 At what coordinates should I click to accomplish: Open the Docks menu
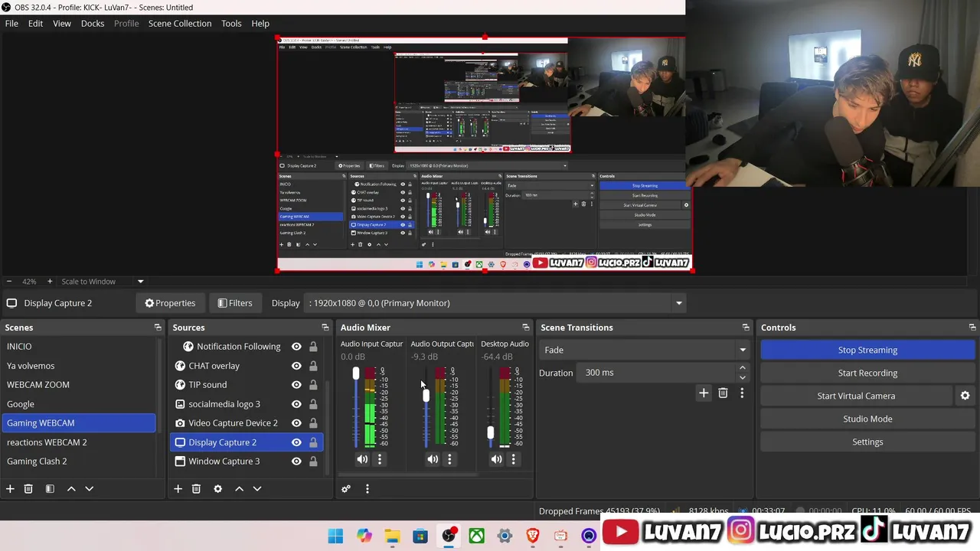93,24
